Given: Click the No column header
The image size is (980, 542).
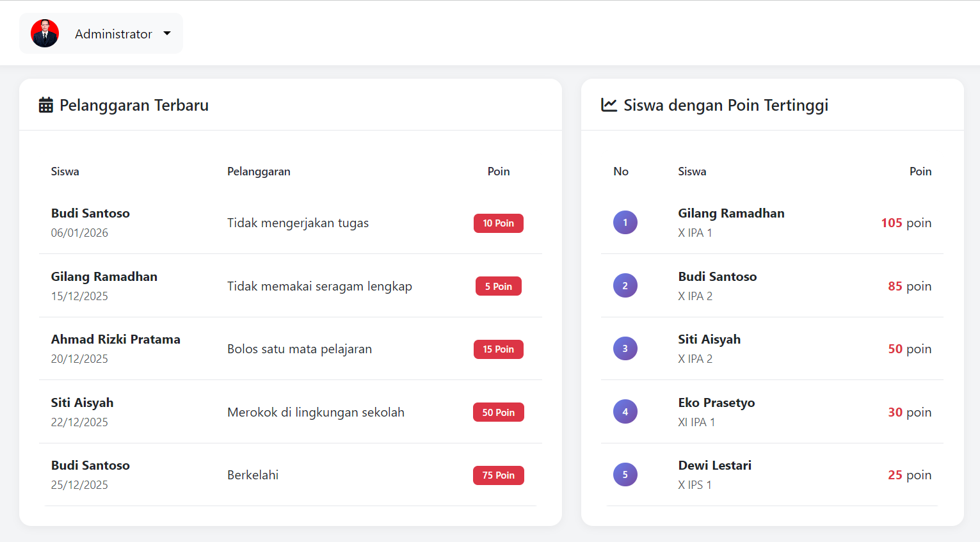Looking at the screenshot, I should (x=621, y=171).
